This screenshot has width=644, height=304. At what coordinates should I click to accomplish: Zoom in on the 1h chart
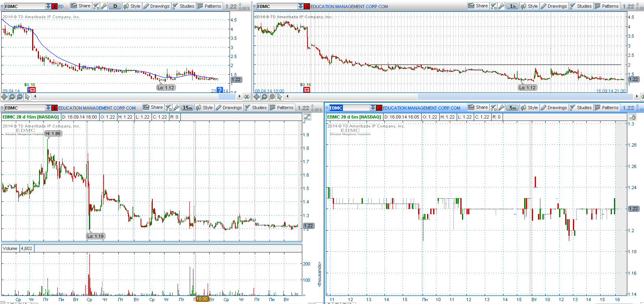click(265, 97)
